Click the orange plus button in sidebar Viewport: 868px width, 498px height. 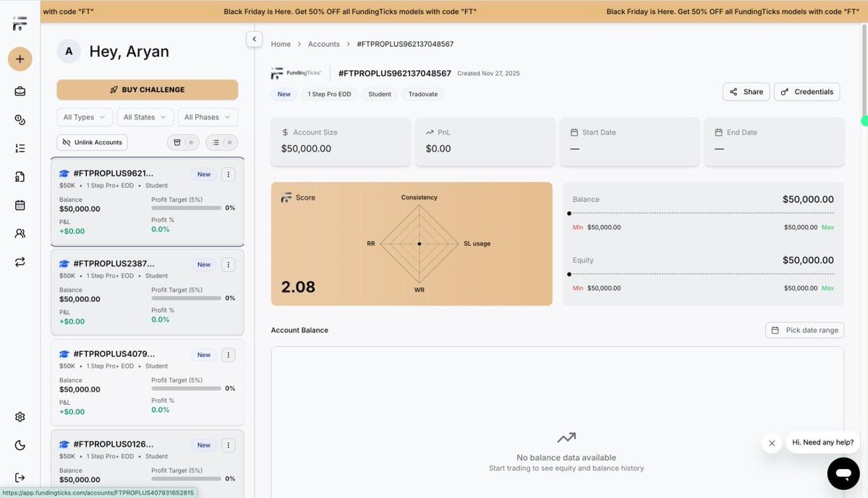point(20,59)
